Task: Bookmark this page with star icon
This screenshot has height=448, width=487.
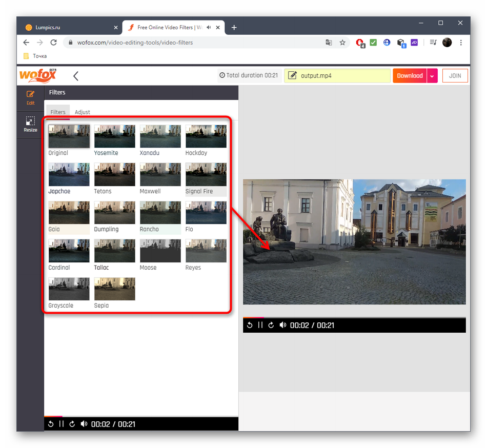Action: [342, 43]
